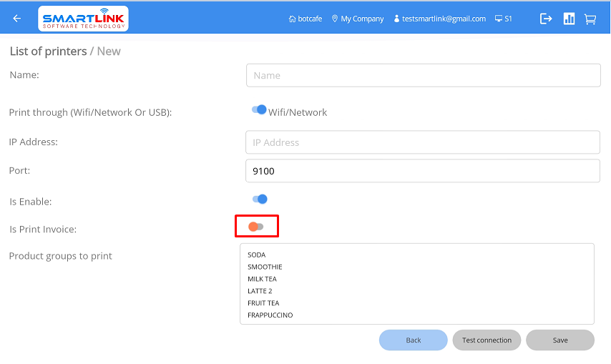Open the shopping cart icon
Viewport: 611px width, 364px height.
590,19
